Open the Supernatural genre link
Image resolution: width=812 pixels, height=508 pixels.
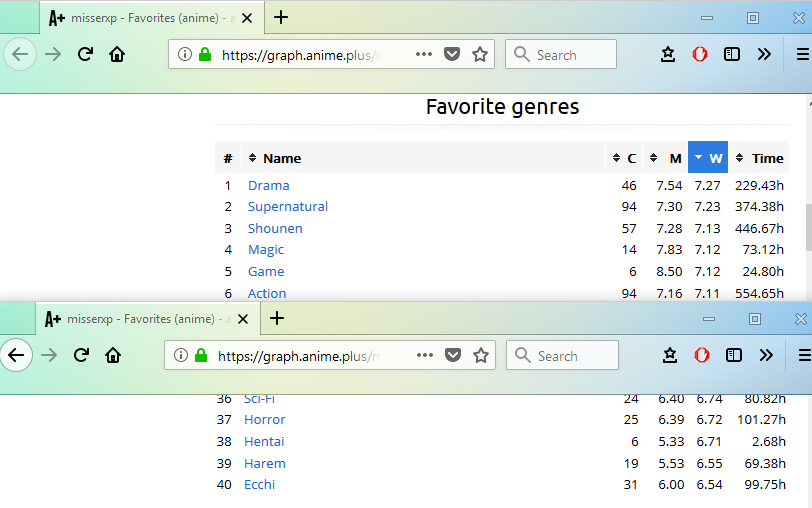[x=288, y=207]
